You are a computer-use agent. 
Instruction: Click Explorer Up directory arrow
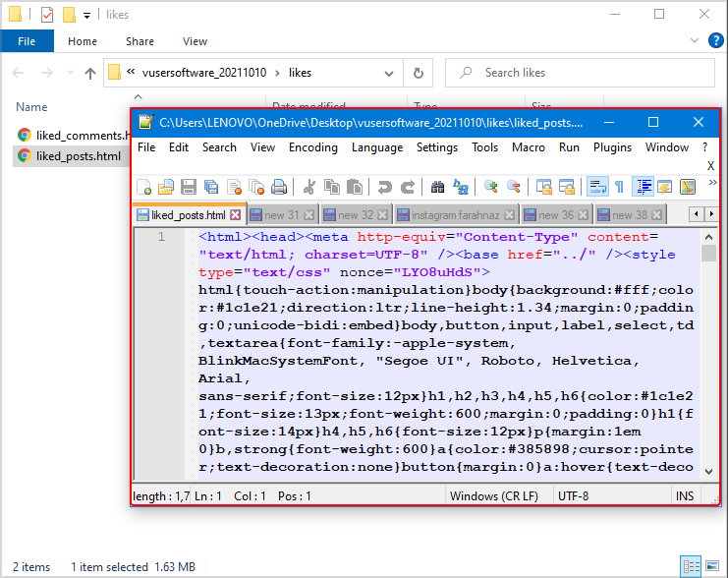(90, 73)
